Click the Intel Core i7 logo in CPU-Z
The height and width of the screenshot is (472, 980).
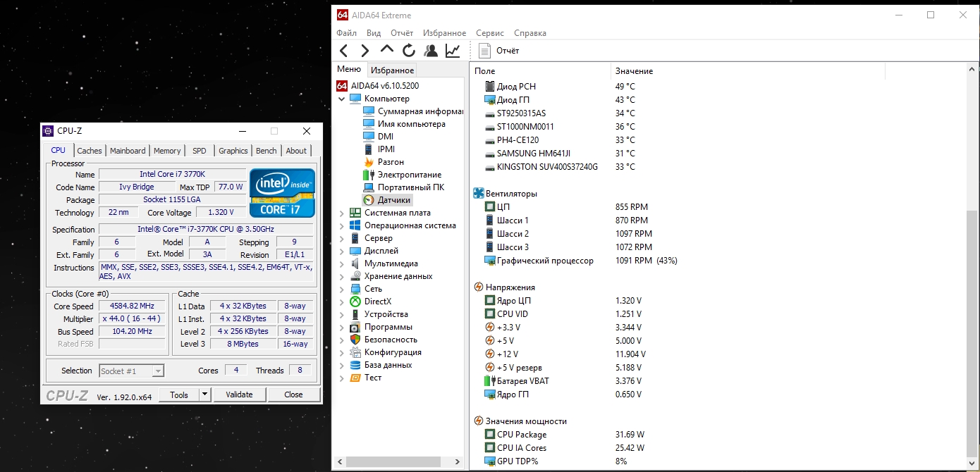click(282, 192)
